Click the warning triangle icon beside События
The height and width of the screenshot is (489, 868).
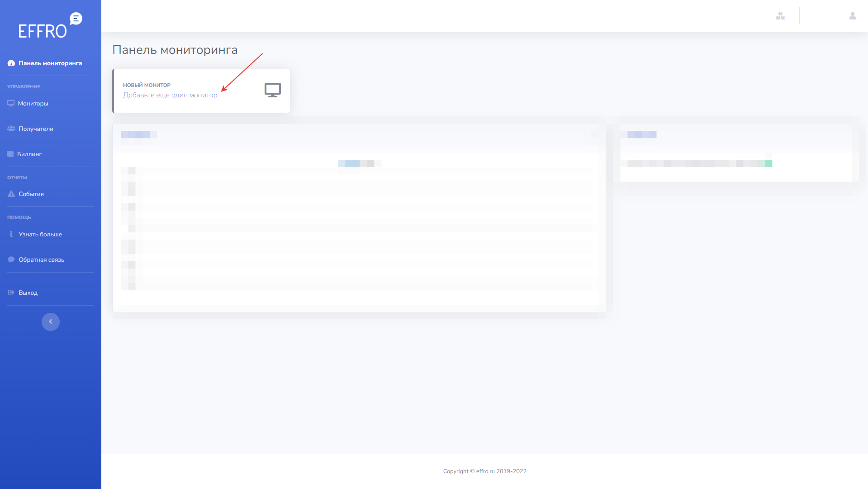[11, 194]
